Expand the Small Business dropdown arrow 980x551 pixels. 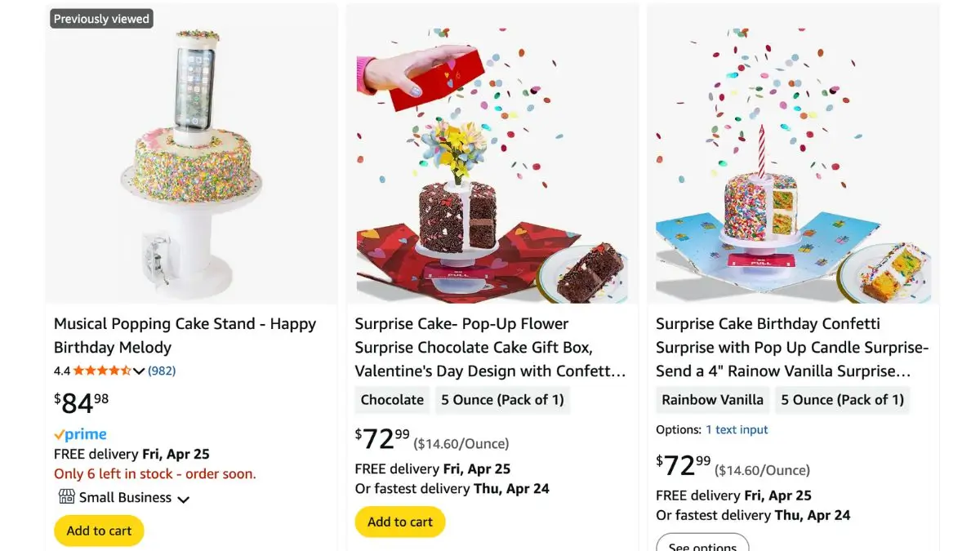click(184, 499)
